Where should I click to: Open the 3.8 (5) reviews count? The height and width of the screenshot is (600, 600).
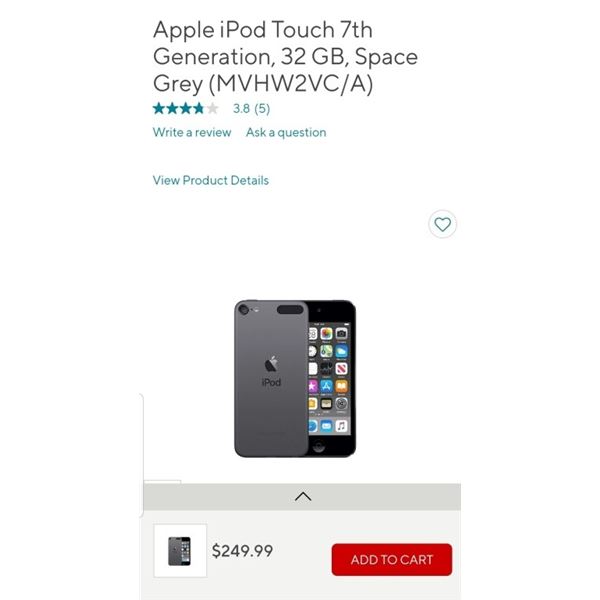(251, 109)
